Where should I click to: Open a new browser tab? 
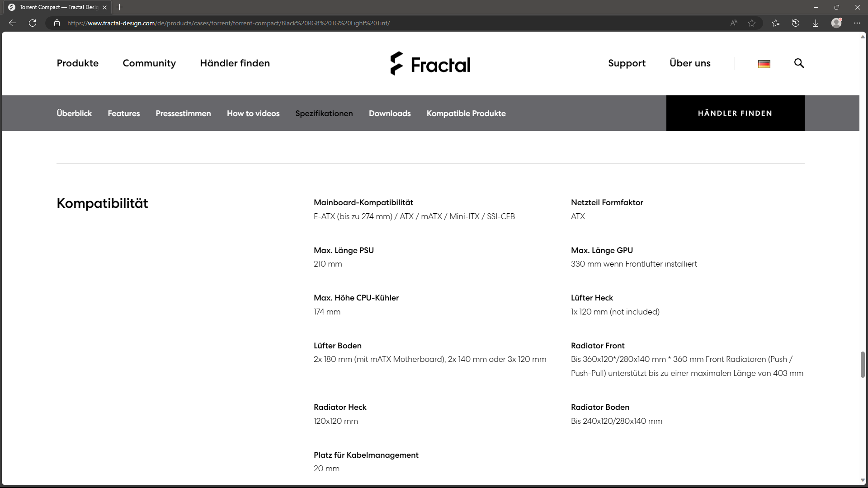click(120, 7)
